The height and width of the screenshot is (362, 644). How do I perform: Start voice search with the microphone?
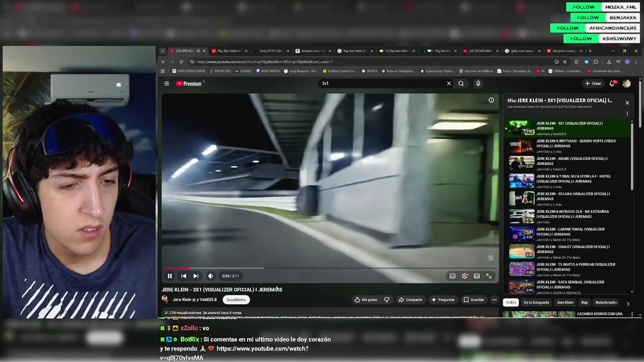478,83
